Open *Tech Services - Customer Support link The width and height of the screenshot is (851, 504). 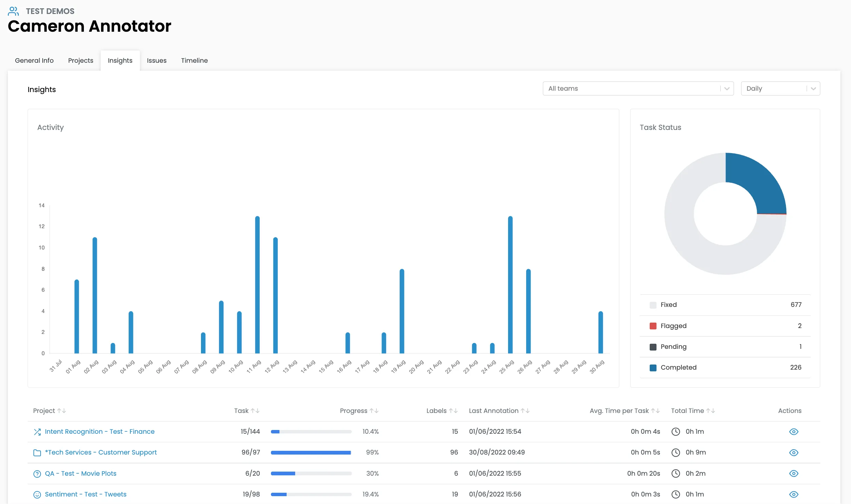pyautogui.click(x=101, y=452)
